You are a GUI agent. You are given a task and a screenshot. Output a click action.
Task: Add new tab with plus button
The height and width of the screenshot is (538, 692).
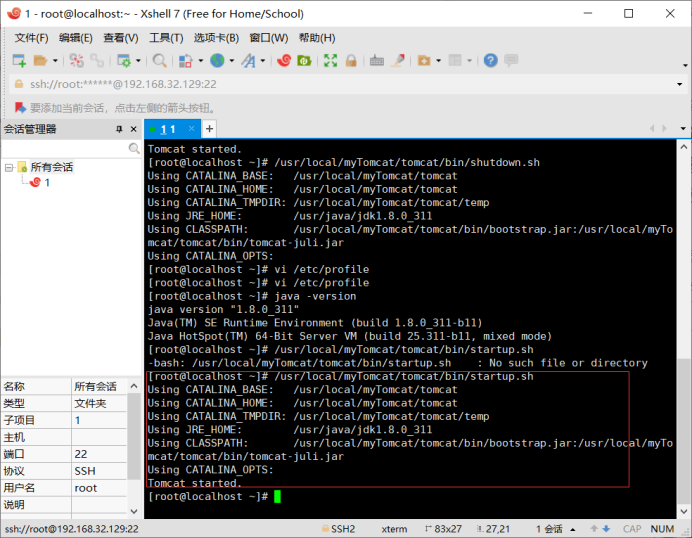click(210, 129)
